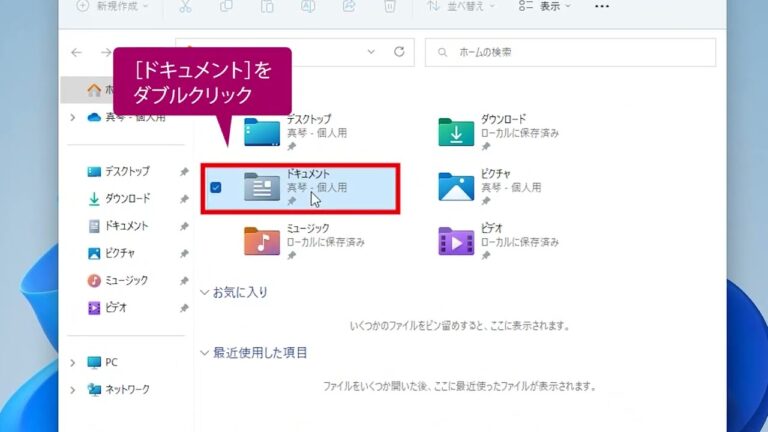Screen dimensions: 768x432
Task: Go forward with the right arrow
Action: pos(106,52)
